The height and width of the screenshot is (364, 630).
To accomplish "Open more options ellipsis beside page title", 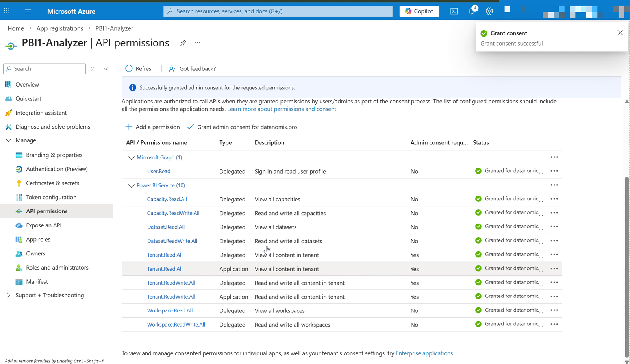I will (x=197, y=43).
